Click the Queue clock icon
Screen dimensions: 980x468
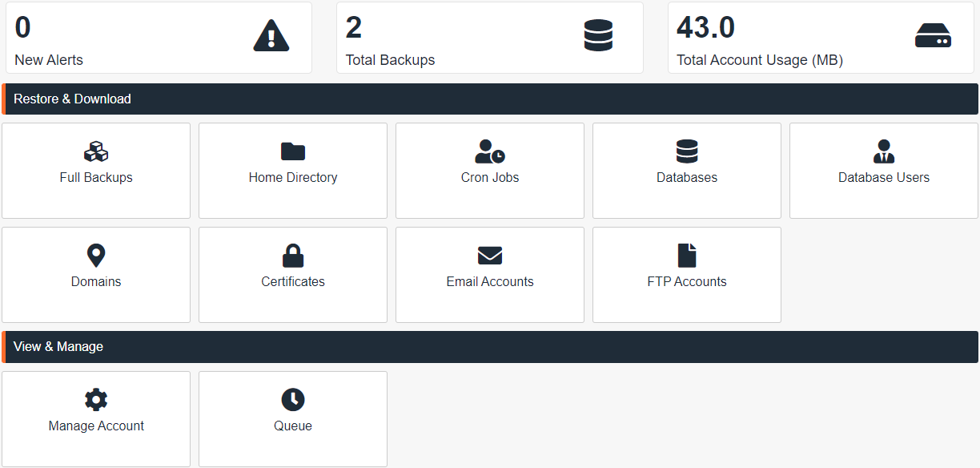[x=293, y=400]
